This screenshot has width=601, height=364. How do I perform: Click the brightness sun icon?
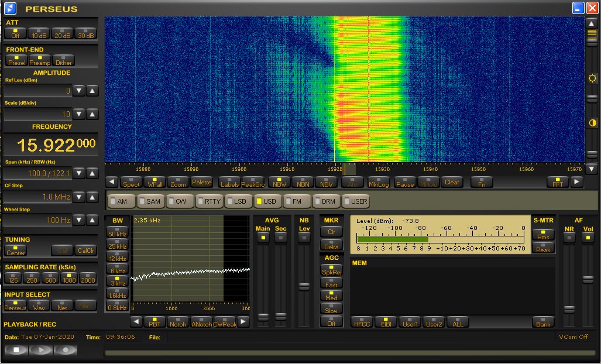pyautogui.click(x=592, y=78)
